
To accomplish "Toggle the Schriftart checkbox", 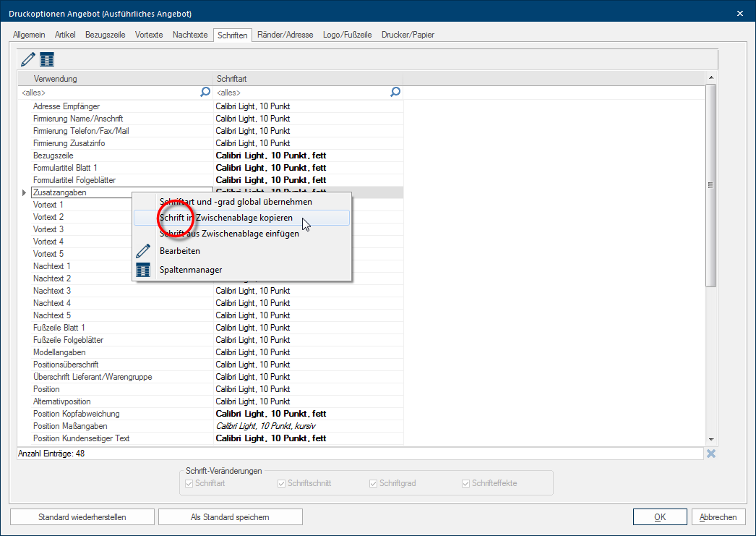I will click(x=189, y=483).
